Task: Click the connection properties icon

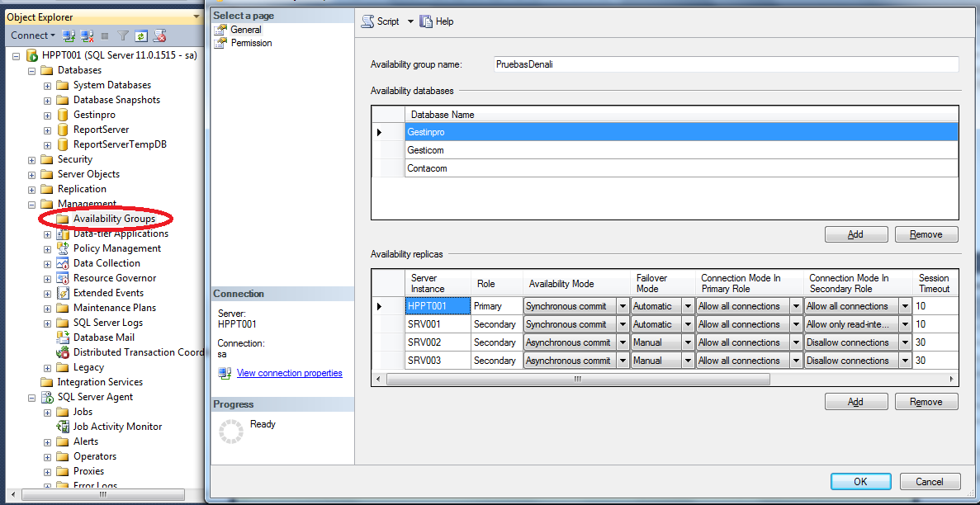Action: pyautogui.click(x=225, y=373)
